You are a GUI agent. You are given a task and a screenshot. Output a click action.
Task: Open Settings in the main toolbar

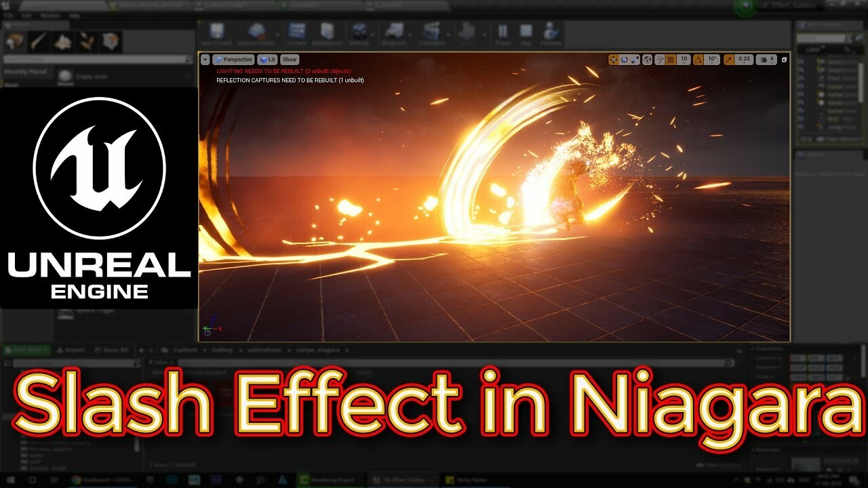(x=360, y=34)
